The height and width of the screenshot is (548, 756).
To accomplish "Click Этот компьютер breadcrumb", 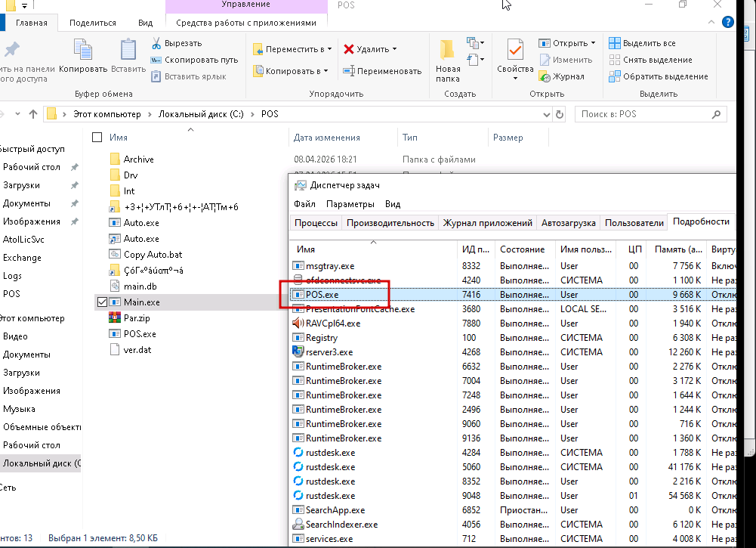I will [107, 114].
